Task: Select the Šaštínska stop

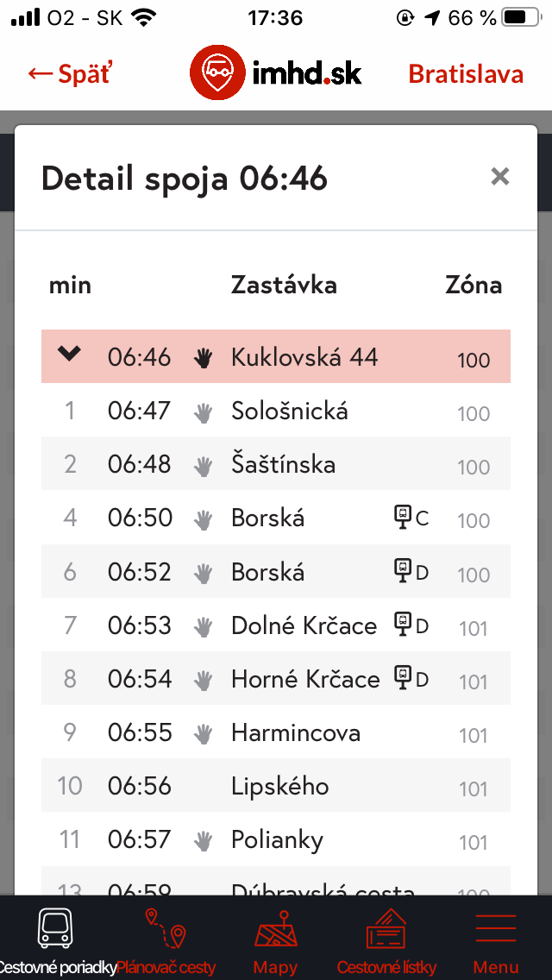Action: (283, 464)
